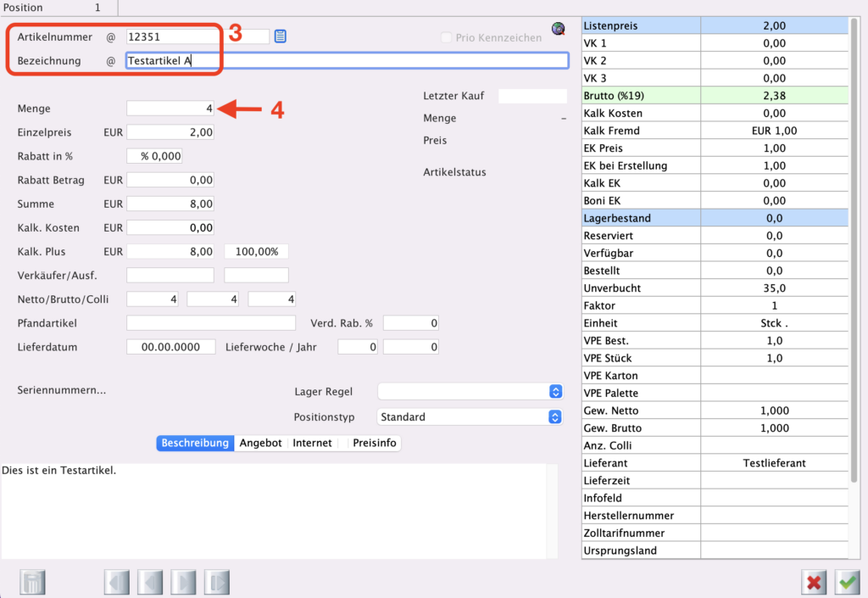
Task: Go to next position arrow button
Action: [x=183, y=582]
